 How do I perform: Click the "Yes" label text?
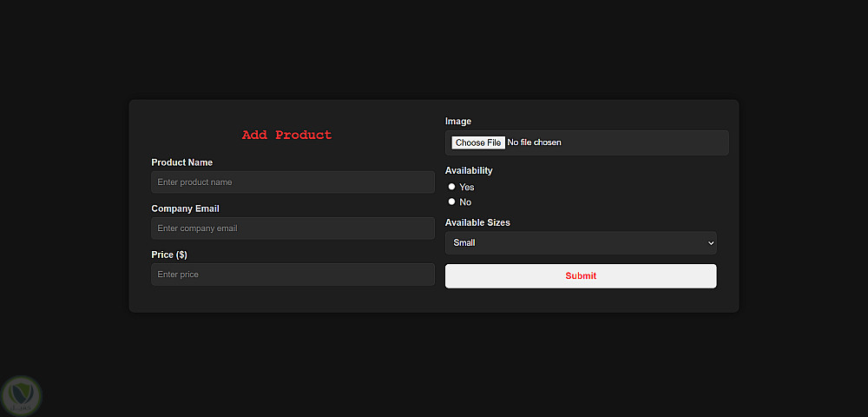tap(467, 188)
